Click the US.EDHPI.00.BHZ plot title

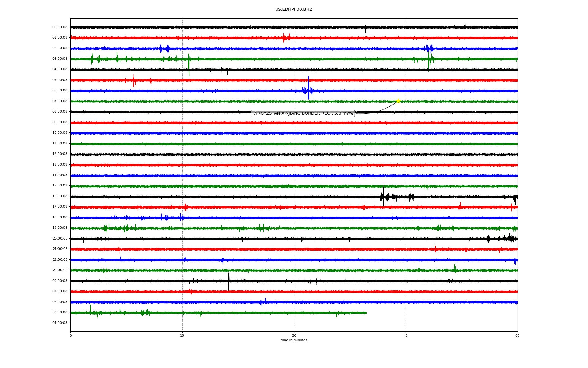pyautogui.click(x=293, y=10)
